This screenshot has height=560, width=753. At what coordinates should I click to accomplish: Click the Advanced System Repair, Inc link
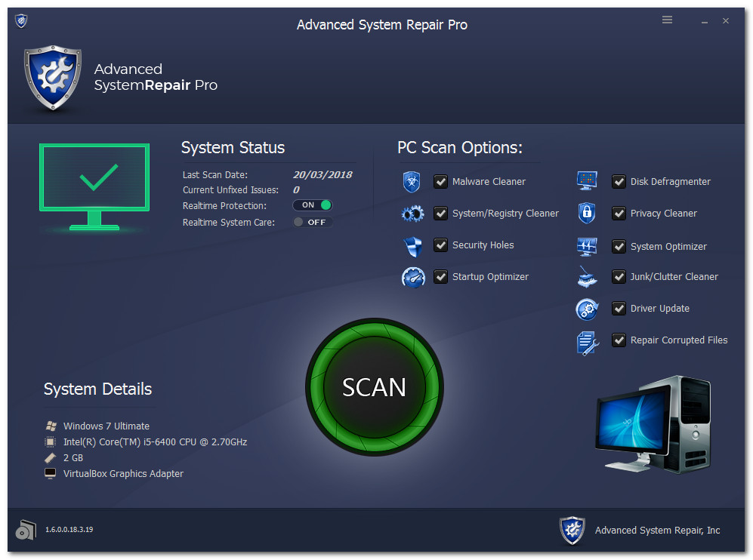657,531
